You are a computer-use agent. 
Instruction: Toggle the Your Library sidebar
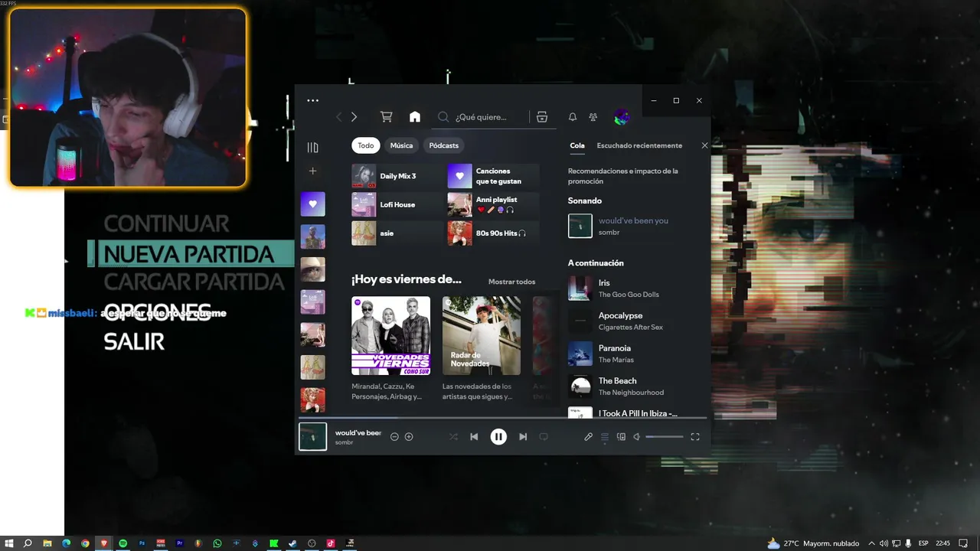[312, 148]
